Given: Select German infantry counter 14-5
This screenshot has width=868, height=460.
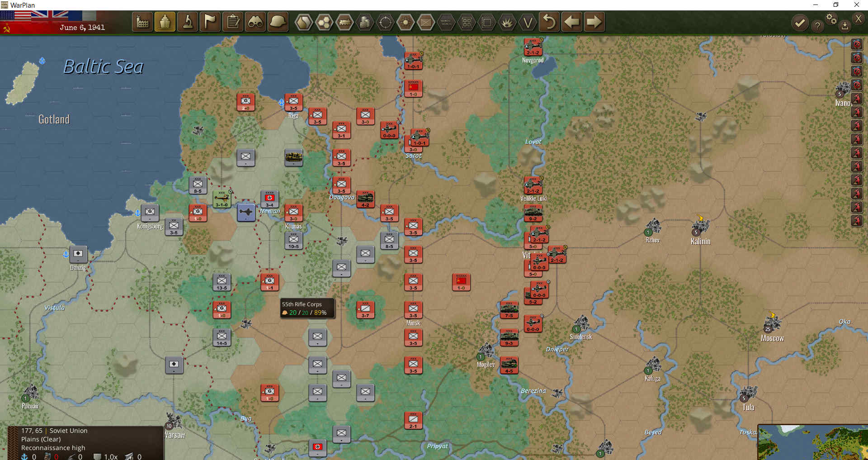Looking at the screenshot, I should click(222, 337).
